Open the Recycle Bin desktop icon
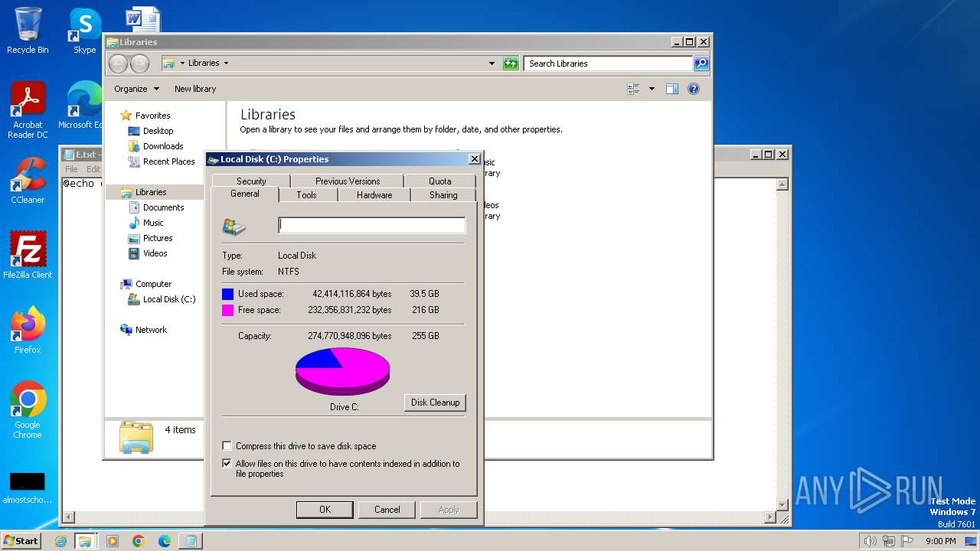The height and width of the screenshot is (551, 980). coord(28,31)
